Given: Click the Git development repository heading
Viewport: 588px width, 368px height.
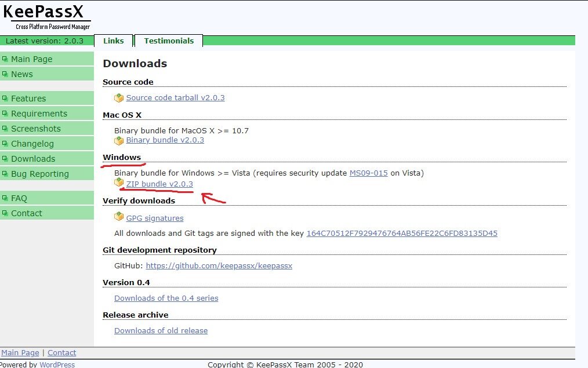Looking at the screenshot, I should (159, 250).
